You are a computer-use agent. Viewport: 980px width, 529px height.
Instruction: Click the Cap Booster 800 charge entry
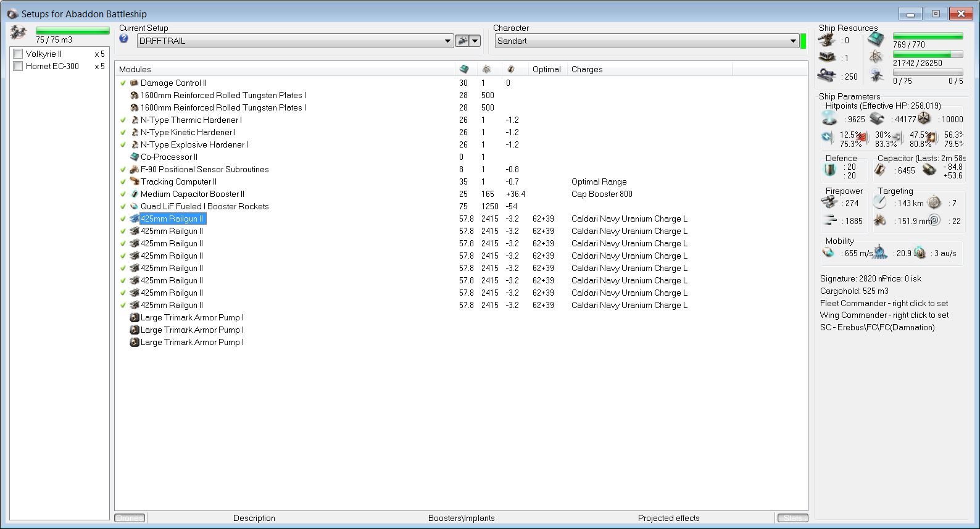602,194
